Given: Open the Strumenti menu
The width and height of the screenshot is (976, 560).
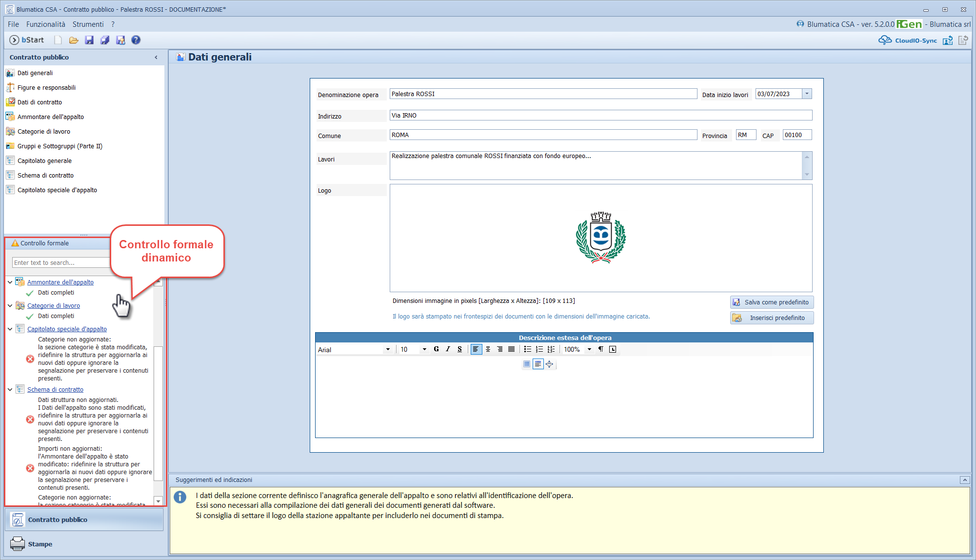Looking at the screenshot, I should pos(88,24).
